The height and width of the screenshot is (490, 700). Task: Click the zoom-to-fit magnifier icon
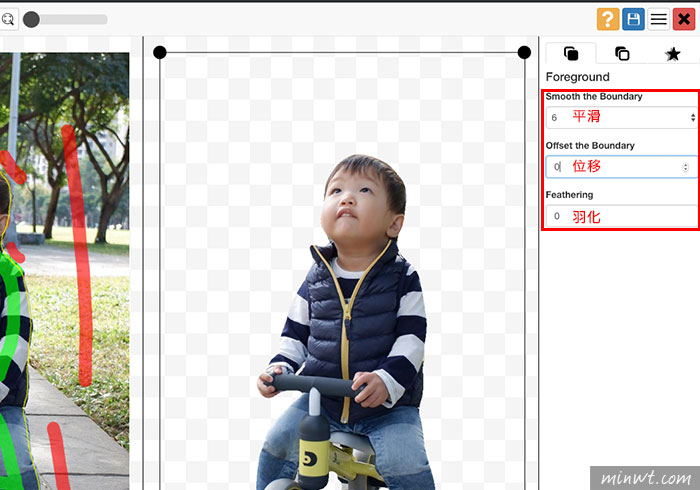click(x=8, y=19)
